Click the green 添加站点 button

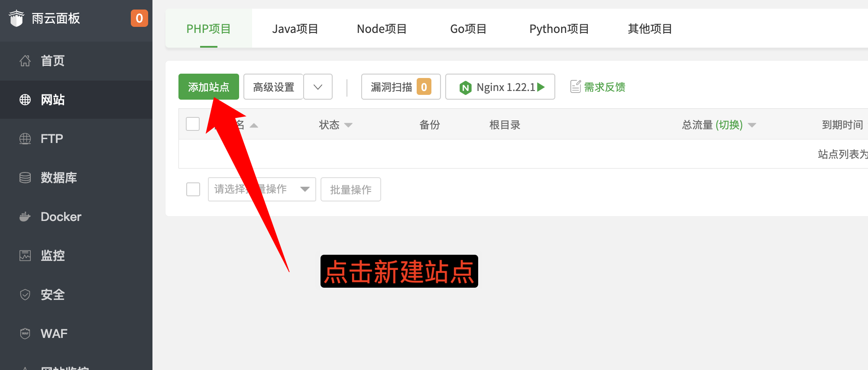pyautogui.click(x=208, y=87)
